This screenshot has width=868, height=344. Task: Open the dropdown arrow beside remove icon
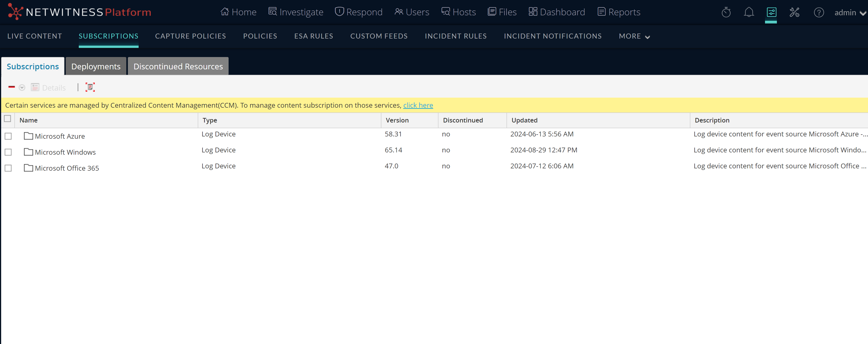point(22,88)
